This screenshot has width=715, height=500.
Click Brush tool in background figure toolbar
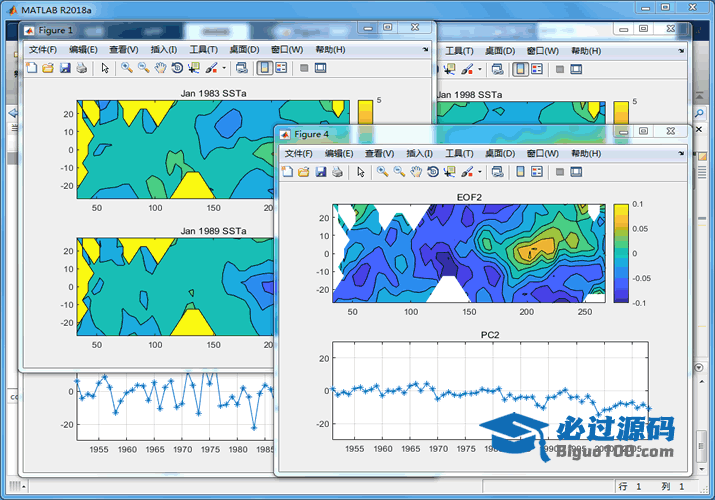click(467, 70)
